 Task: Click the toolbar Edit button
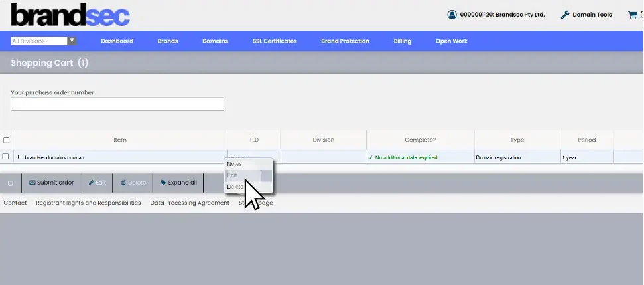tap(97, 183)
